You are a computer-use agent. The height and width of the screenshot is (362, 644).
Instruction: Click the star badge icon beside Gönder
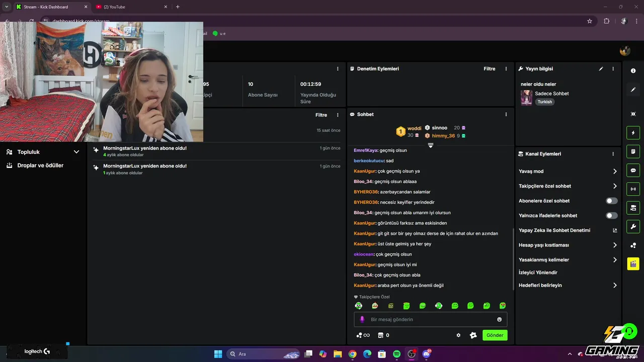tap(473, 335)
